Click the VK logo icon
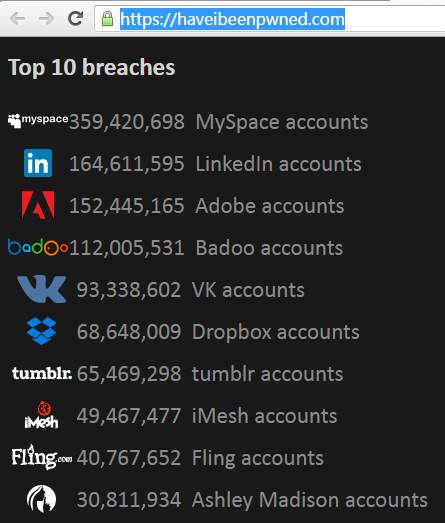This screenshot has height=523, width=445. [41, 289]
